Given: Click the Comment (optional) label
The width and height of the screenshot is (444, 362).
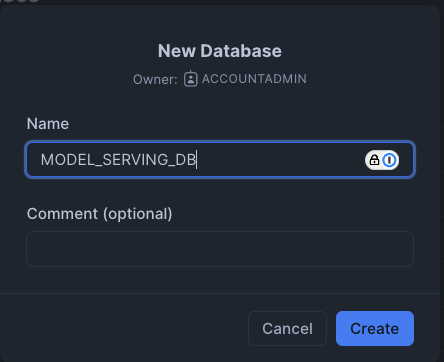Looking at the screenshot, I should [x=99, y=214].
